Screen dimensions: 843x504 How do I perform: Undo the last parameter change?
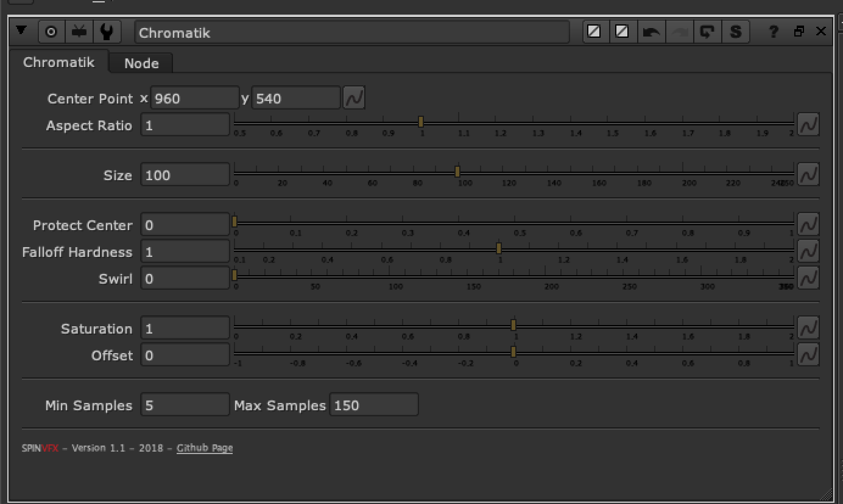(651, 32)
